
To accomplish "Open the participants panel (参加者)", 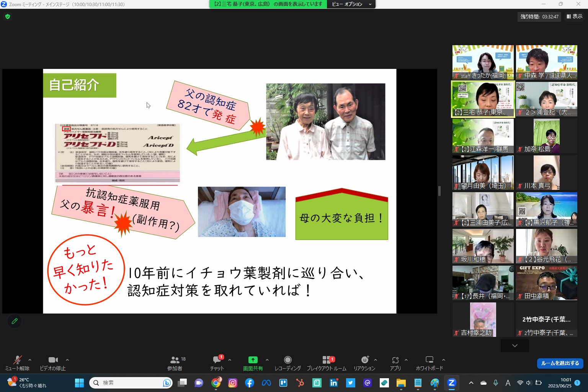I will click(x=175, y=363).
